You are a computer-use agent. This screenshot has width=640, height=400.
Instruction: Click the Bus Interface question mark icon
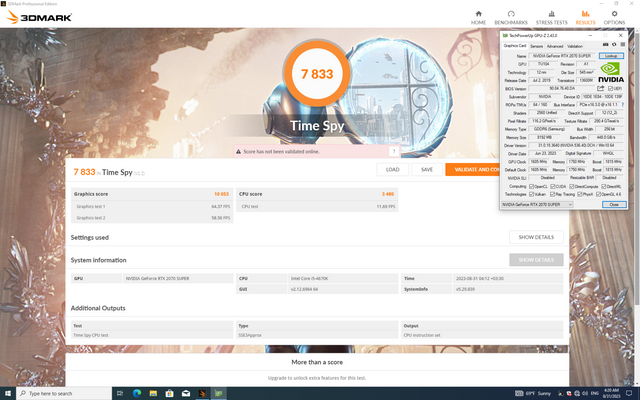click(x=622, y=103)
